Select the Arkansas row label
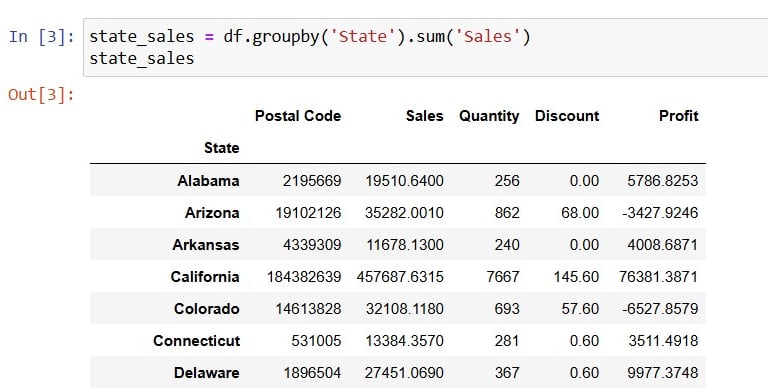This screenshot has height=392, width=768. coord(206,245)
